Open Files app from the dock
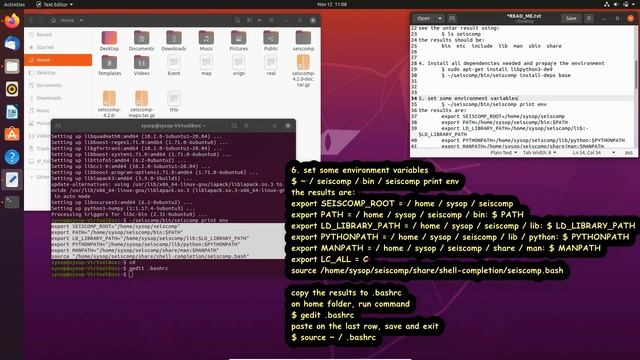Viewport: 640px width, 360px height. click(x=12, y=66)
